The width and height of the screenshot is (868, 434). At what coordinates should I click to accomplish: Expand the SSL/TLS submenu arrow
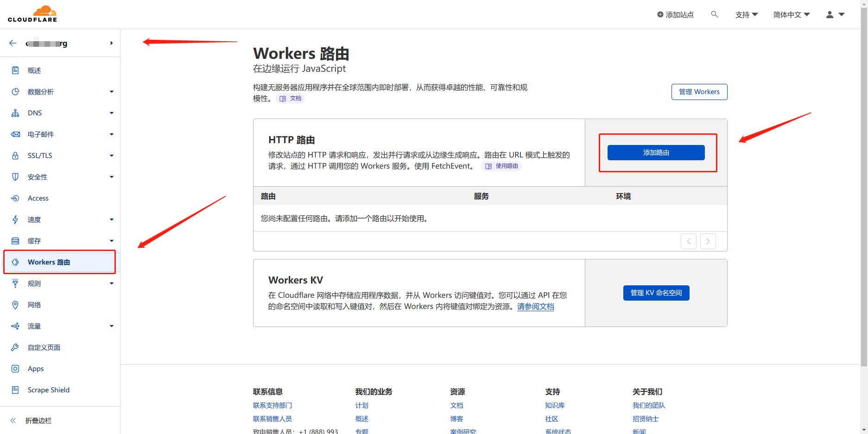tap(111, 156)
